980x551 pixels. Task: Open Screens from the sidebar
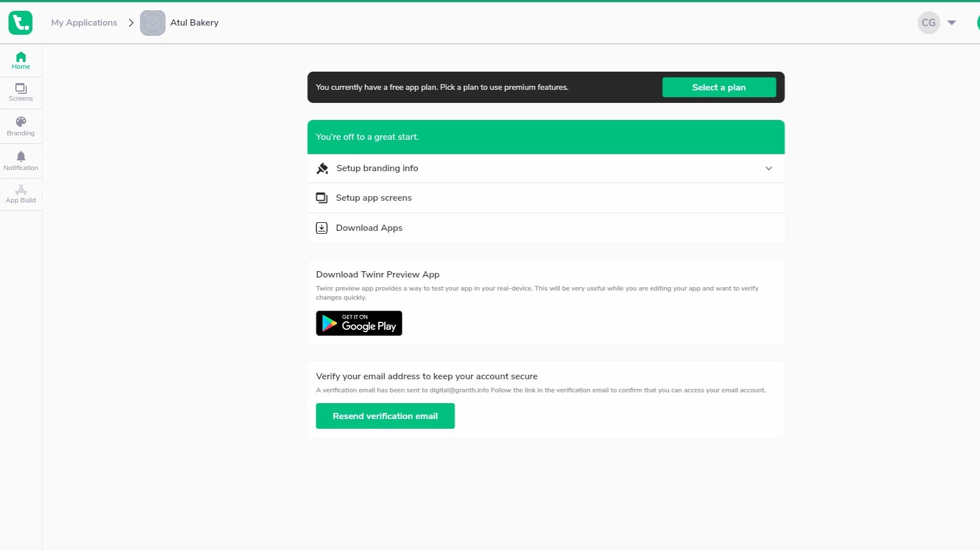point(21,93)
